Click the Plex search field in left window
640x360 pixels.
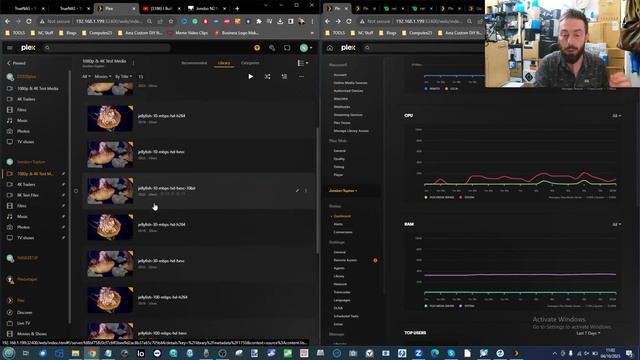(106, 48)
